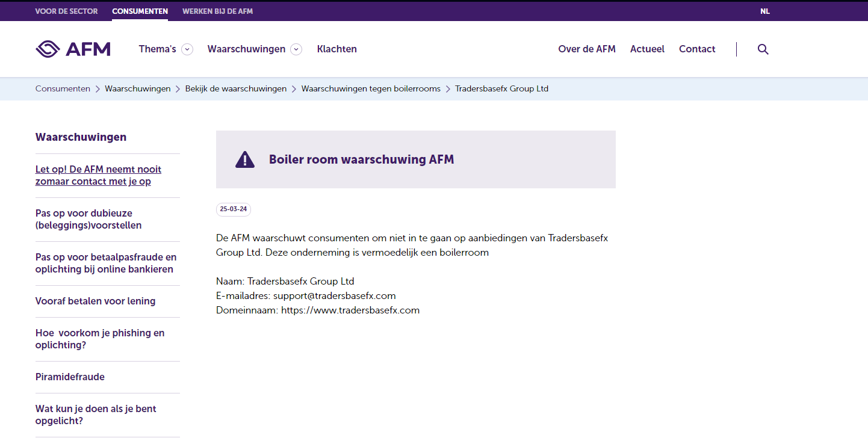Open 'Vooraf betalen voor lening' link
Viewport: 868px width, 441px height.
click(x=95, y=301)
